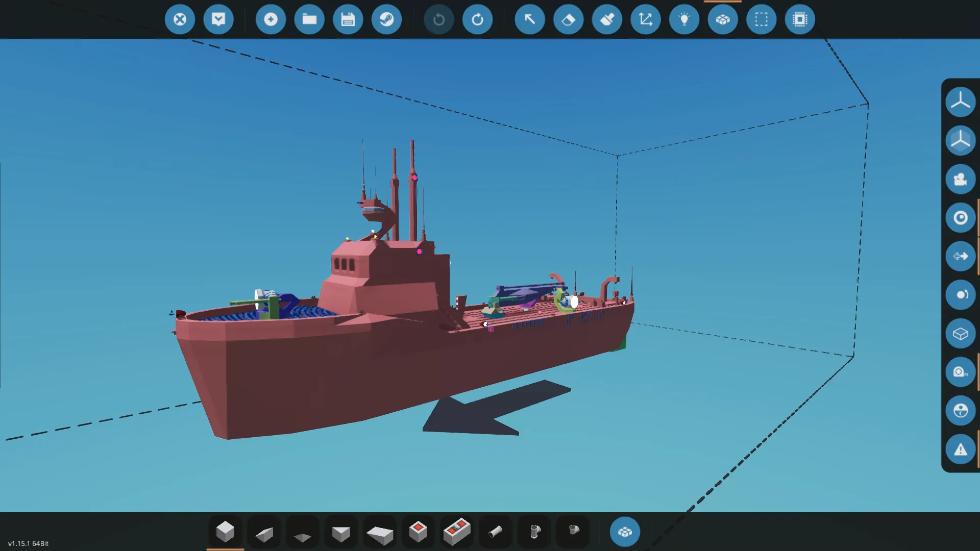The image size is (980, 551).
Task: Click the redo circular arrow button
Action: (x=477, y=19)
